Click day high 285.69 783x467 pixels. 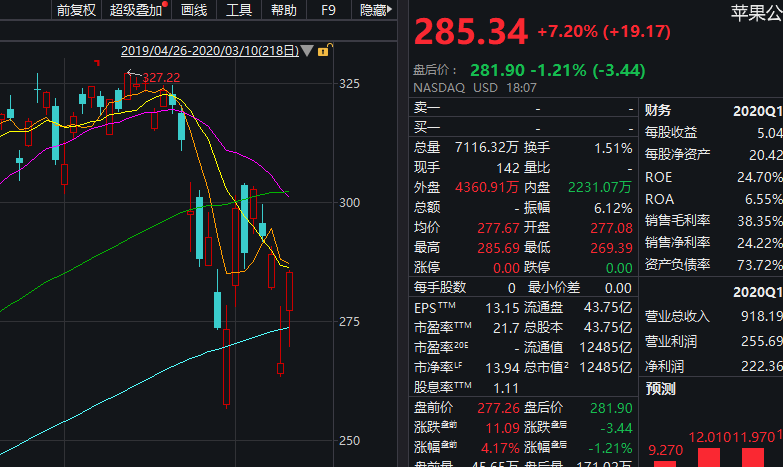pyautogui.click(x=498, y=248)
